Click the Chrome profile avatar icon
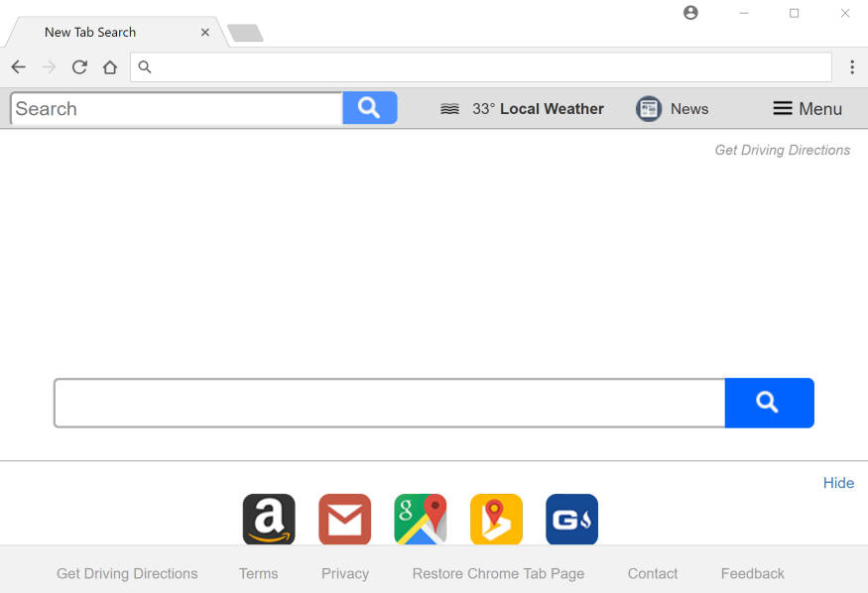Viewport: 868px width, 593px height. [x=690, y=13]
